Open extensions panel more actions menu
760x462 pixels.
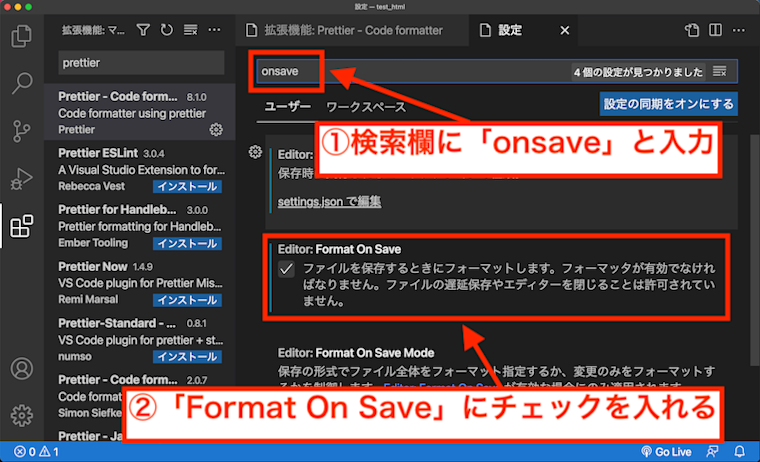[x=214, y=31]
